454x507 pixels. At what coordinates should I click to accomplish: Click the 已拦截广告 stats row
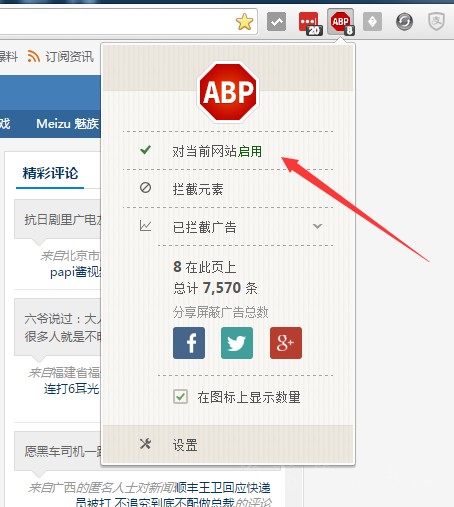228,227
